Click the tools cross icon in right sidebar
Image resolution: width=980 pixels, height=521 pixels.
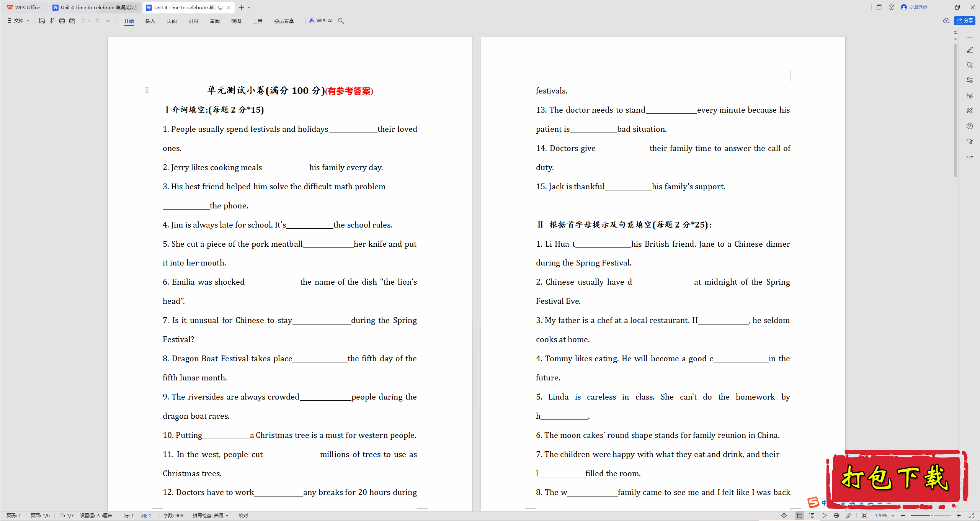click(970, 111)
